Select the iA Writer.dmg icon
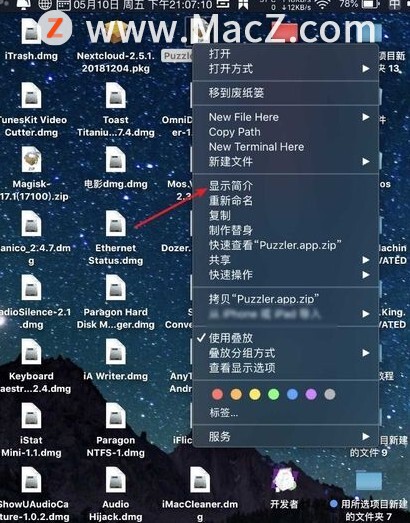 pyautogui.click(x=115, y=351)
